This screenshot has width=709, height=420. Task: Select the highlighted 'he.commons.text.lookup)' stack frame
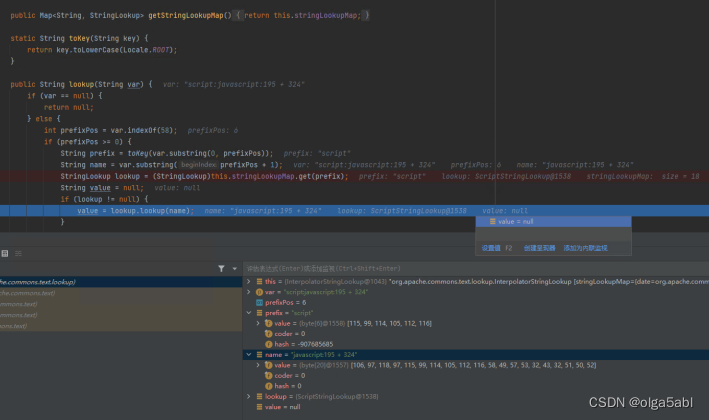121,282
